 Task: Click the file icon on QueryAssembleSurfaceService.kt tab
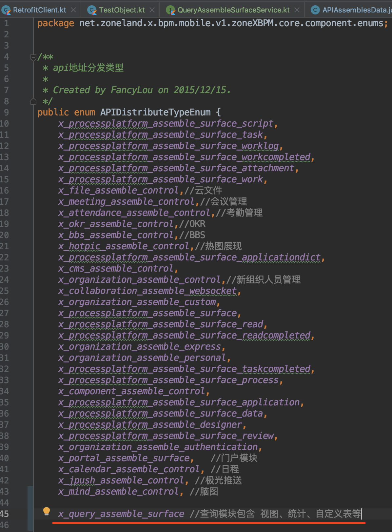pos(170,10)
